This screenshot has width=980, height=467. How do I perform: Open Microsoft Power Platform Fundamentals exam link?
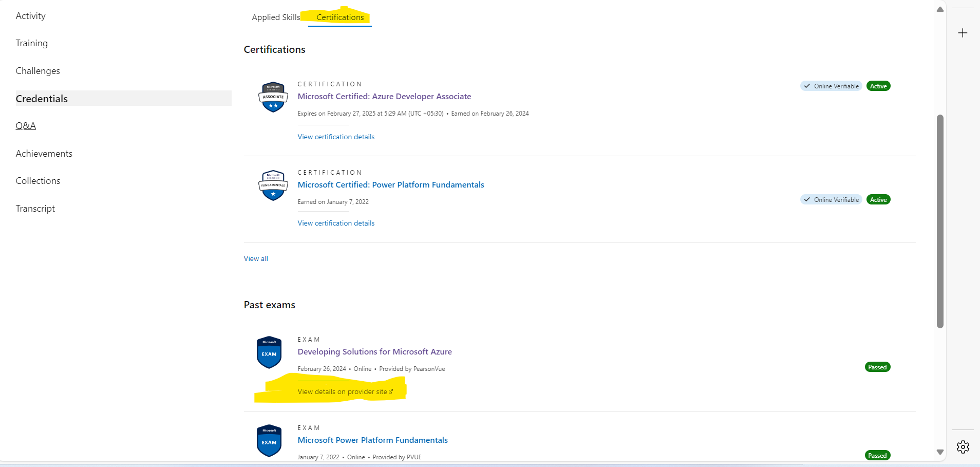click(x=373, y=440)
